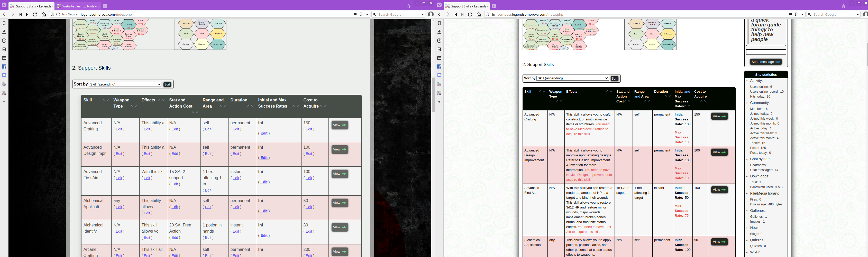Expand Sort by dropdown in left window
Viewport: 868px width, 257px height.
point(125,84)
